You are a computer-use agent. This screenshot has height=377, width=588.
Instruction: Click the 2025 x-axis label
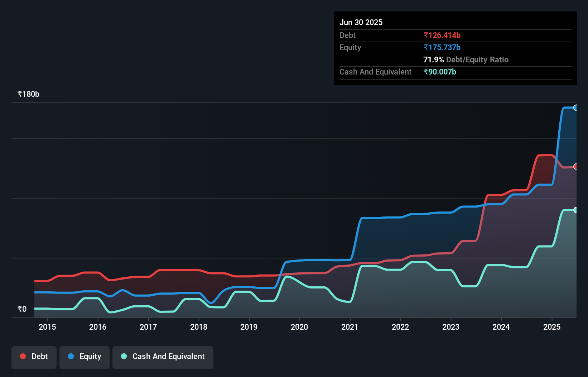552,327
